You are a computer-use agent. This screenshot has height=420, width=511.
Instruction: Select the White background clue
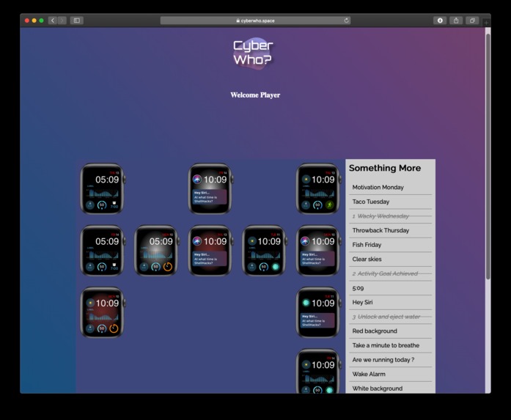(390, 388)
